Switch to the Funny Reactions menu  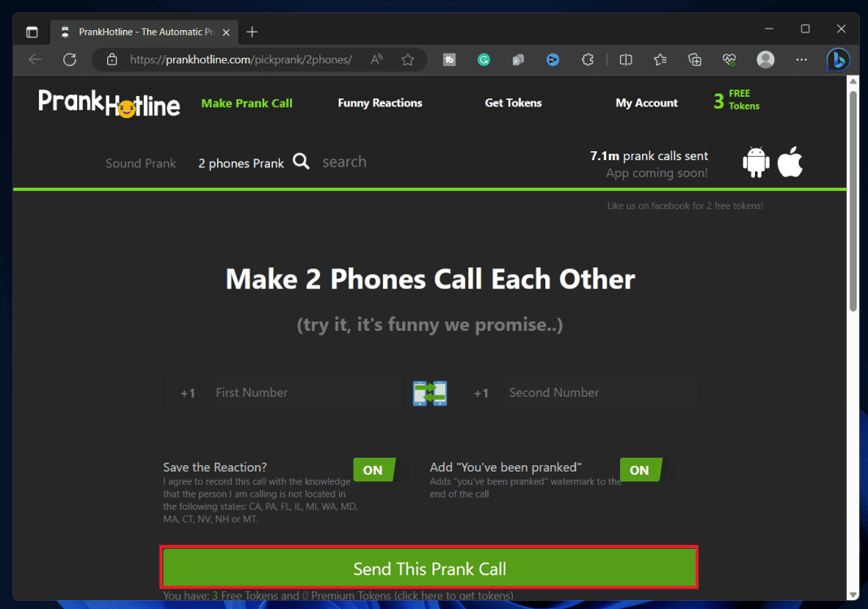click(380, 103)
